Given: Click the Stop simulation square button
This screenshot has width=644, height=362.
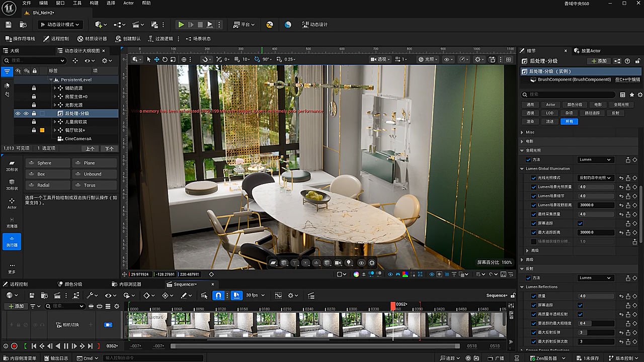Looking at the screenshot, I should pyautogui.click(x=200, y=25).
